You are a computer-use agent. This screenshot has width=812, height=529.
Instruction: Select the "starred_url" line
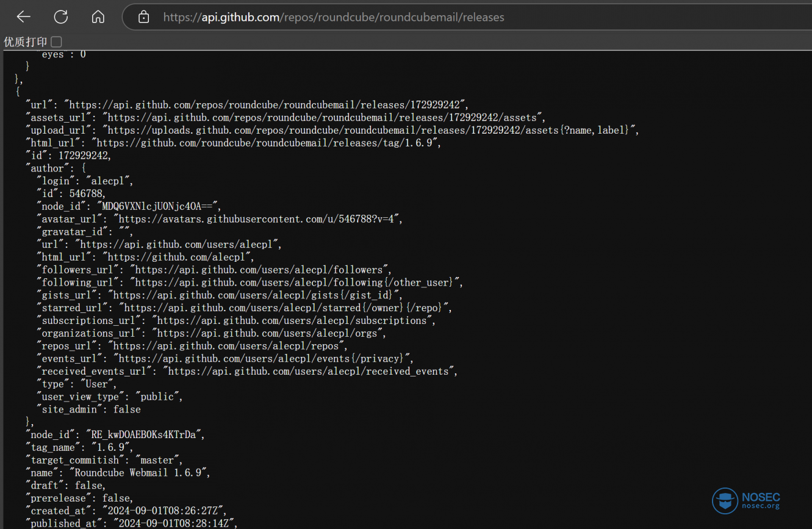(x=245, y=308)
